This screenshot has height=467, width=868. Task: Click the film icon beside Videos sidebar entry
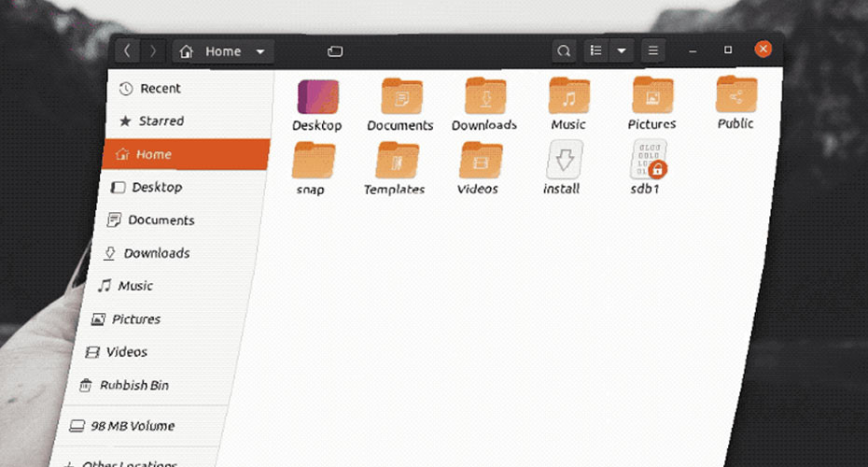(x=91, y=352)
